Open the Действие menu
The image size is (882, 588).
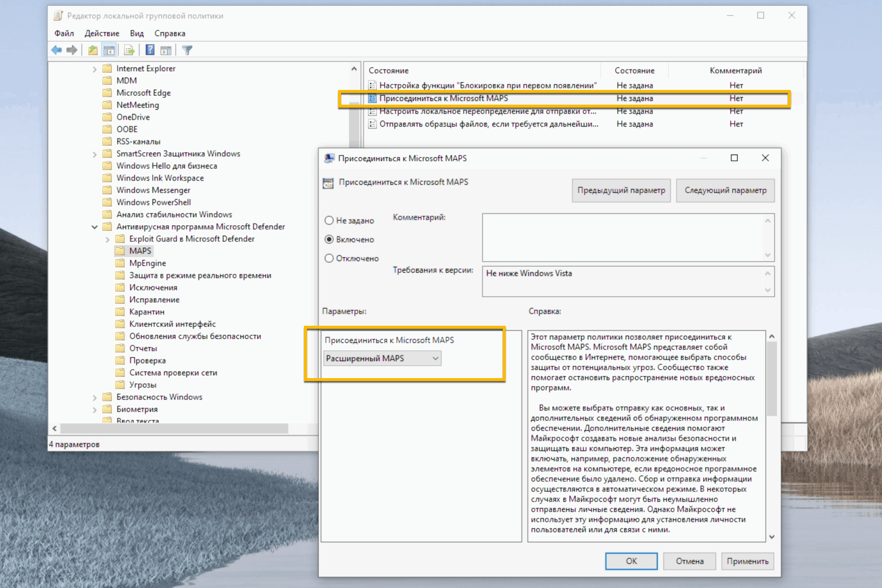pos(102,34)
